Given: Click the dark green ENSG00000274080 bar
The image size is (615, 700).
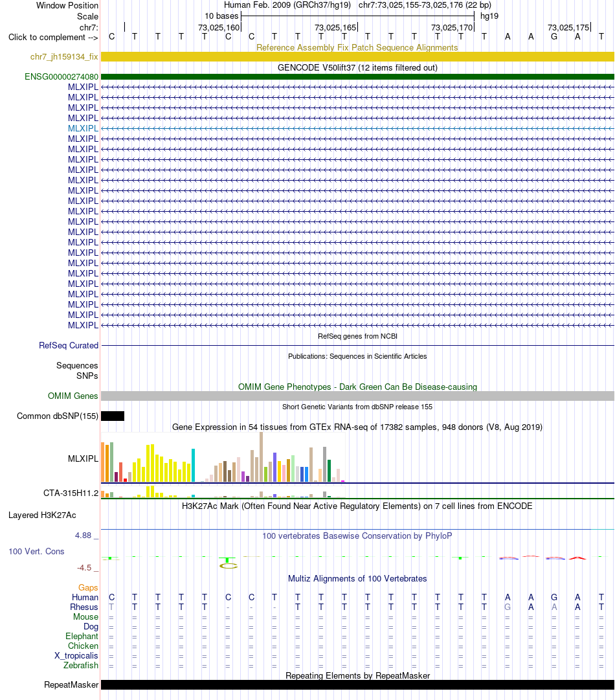Looking at the screenshot, I should 357,77.
